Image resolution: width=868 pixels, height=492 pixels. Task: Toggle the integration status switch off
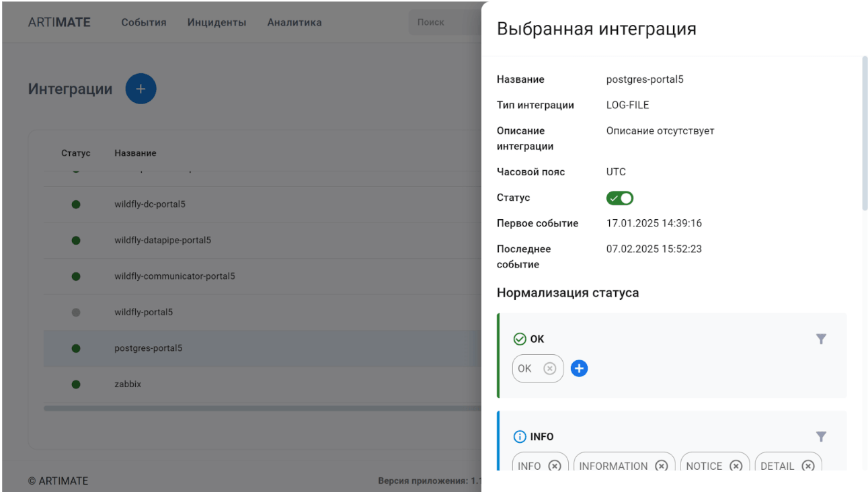click(620, 198)
